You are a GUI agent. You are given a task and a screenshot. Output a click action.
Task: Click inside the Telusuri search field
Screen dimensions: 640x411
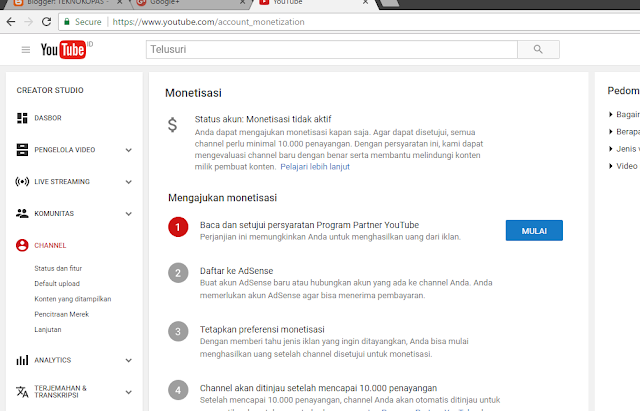click(331, 49)
